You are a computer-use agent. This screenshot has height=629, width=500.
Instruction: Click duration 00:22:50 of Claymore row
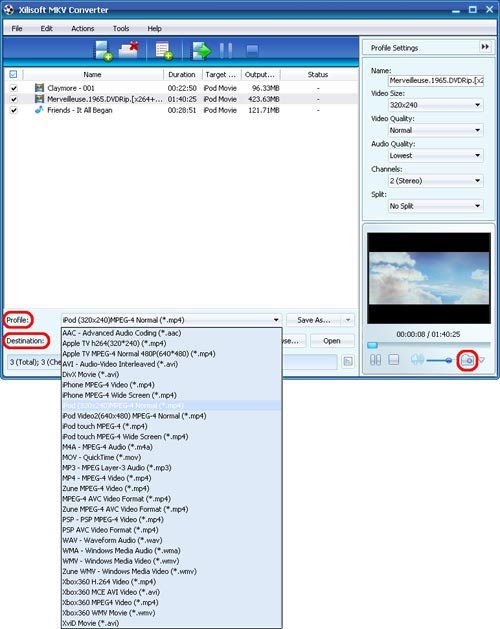[x=182, y=88]
